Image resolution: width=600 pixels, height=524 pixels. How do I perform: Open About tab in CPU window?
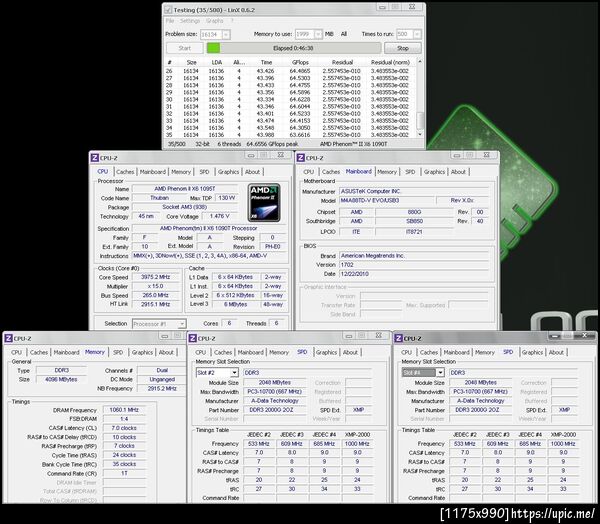[253, 172]
